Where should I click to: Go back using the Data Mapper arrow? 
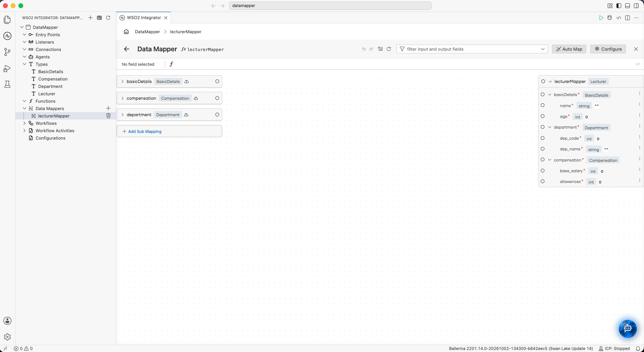coord(127,49)
